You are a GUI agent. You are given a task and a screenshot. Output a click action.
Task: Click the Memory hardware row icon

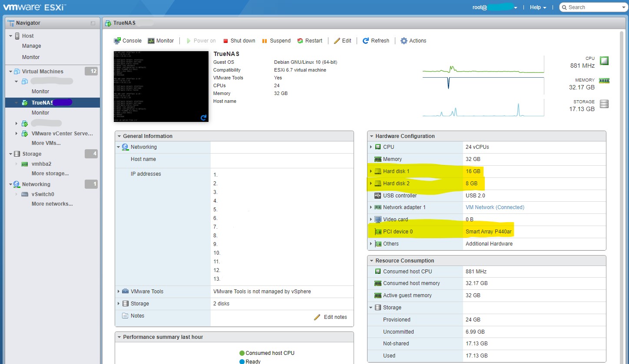coord(378,159)
